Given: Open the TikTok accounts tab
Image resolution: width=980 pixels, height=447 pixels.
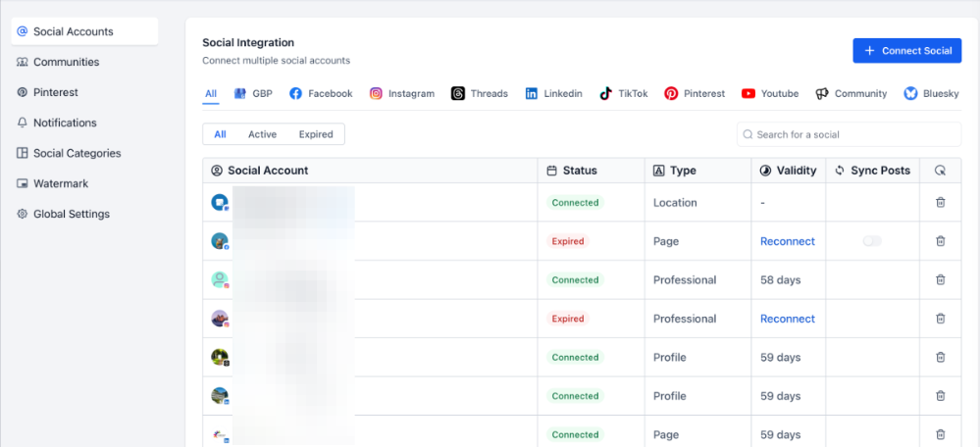Looking at the screenshot, I should pos(624,94).
